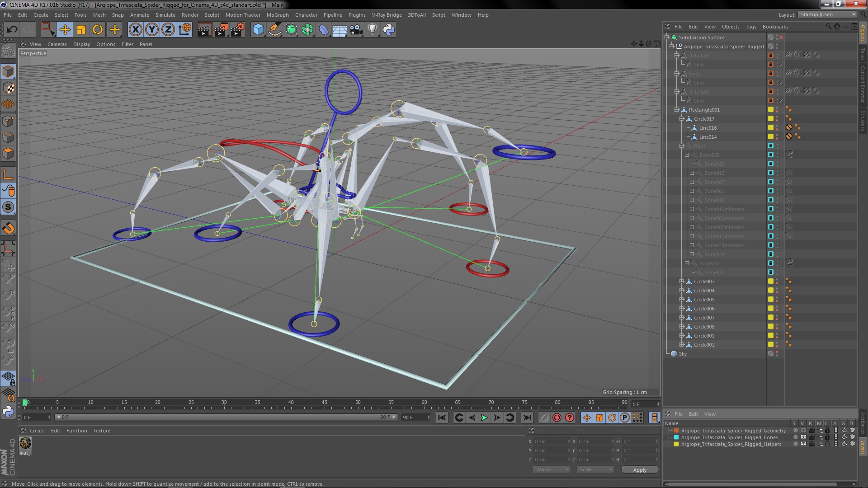Click the Record Active Objects button

pyautogui.click(x=544, y=418)
